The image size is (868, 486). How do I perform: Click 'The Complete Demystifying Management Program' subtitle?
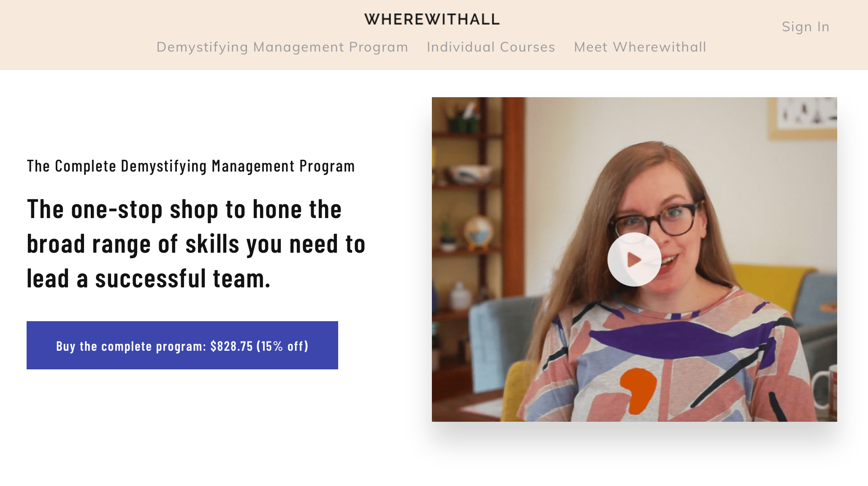click(191, 166)
